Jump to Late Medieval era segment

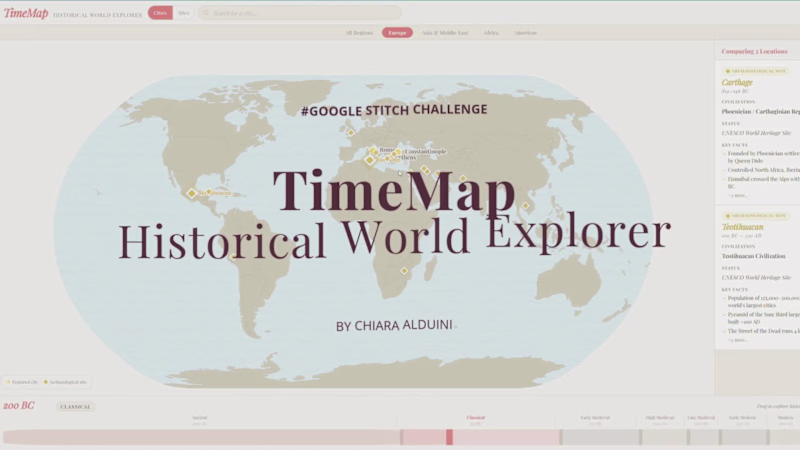pyautogui.click(x=705, y=437)
